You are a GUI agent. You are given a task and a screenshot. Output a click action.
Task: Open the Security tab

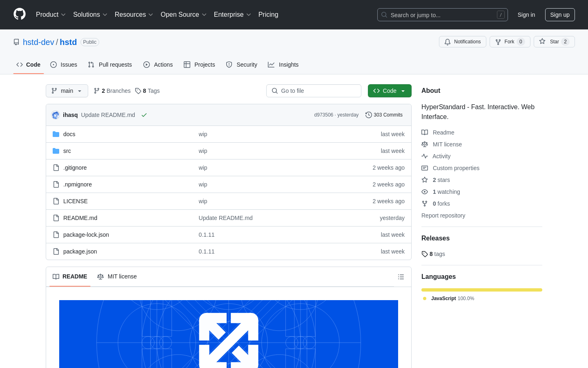click(x=242, y=65)
